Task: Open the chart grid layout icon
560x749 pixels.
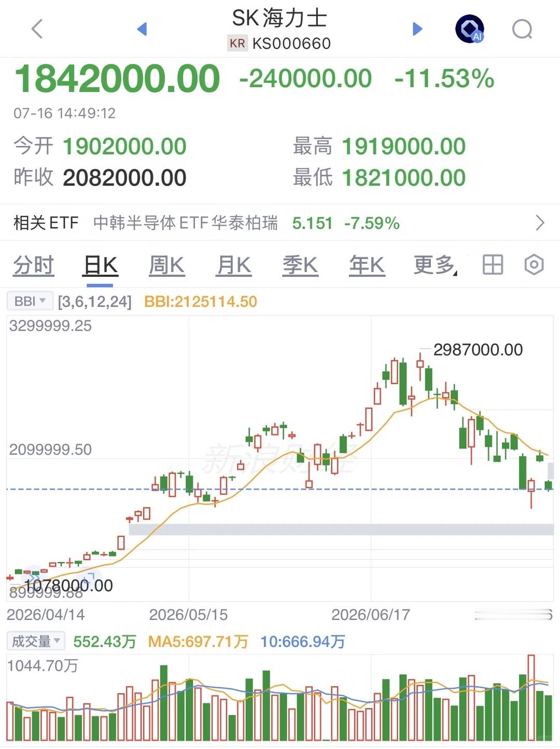Action: point(493,265)
